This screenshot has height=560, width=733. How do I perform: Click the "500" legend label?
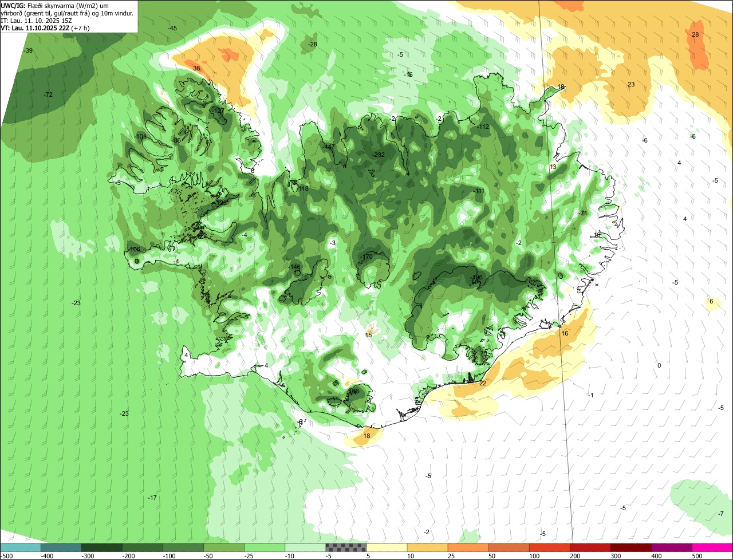[696, 556]
